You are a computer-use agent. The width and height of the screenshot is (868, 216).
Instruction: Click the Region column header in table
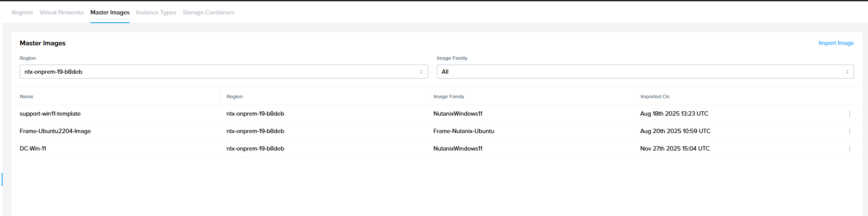(235, 96)
